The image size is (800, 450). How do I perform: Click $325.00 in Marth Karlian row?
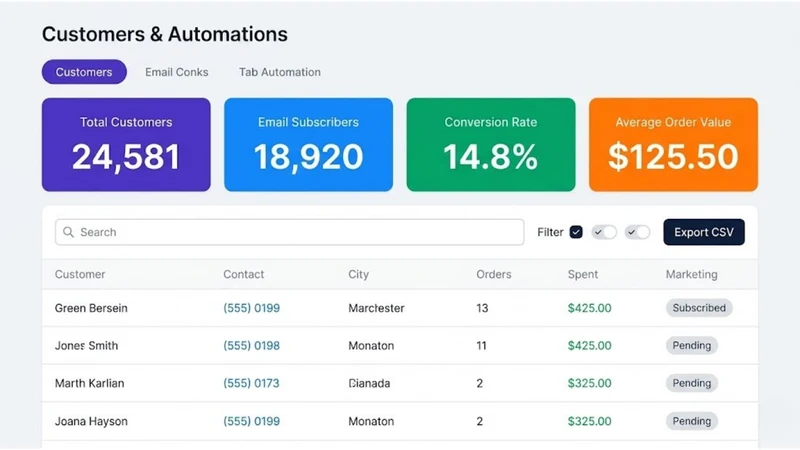589,383
